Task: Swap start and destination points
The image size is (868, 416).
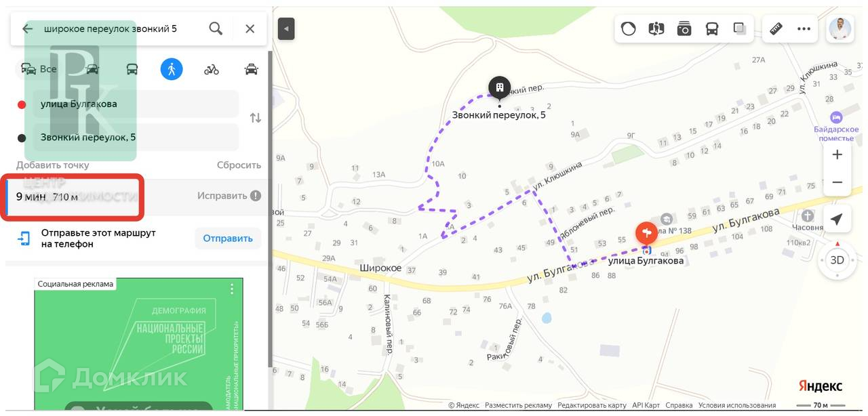Action: tap(255, 118)
